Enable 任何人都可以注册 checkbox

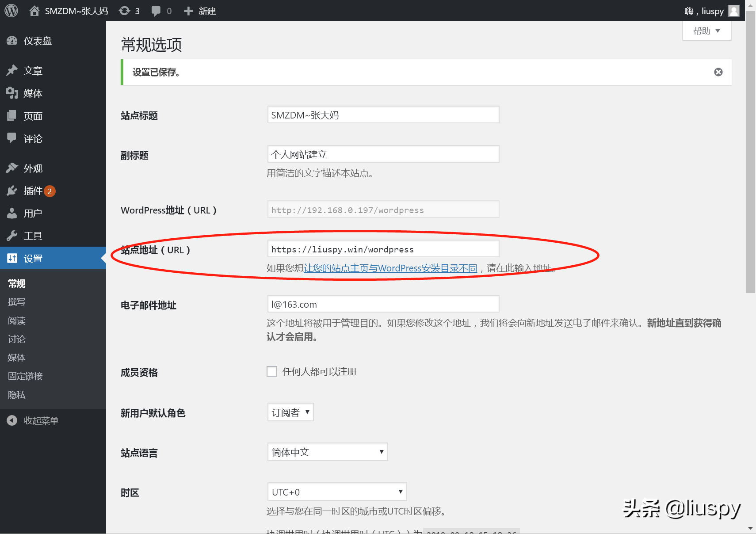point(272,371)
